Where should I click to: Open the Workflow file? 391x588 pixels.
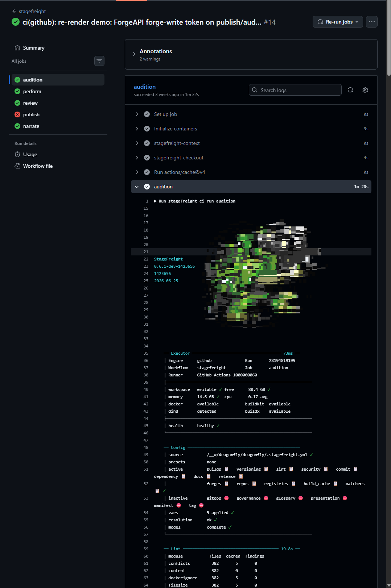38,166
